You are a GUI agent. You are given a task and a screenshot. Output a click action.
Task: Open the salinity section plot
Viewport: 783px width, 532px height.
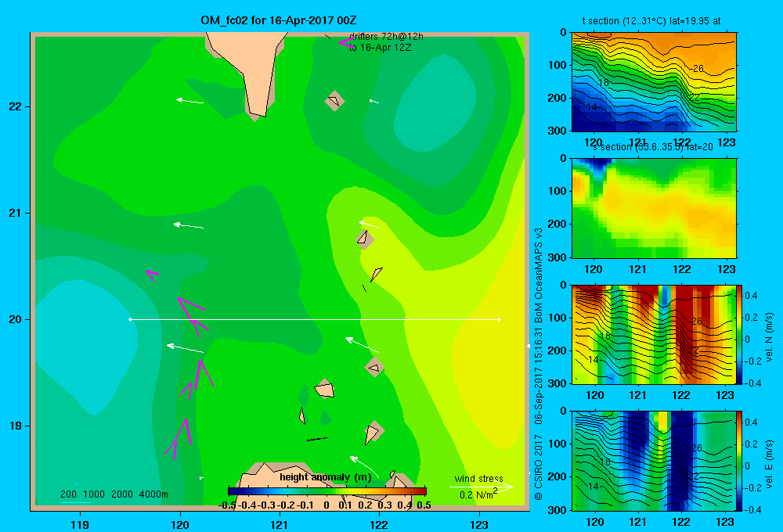click(x=654, y=208)
